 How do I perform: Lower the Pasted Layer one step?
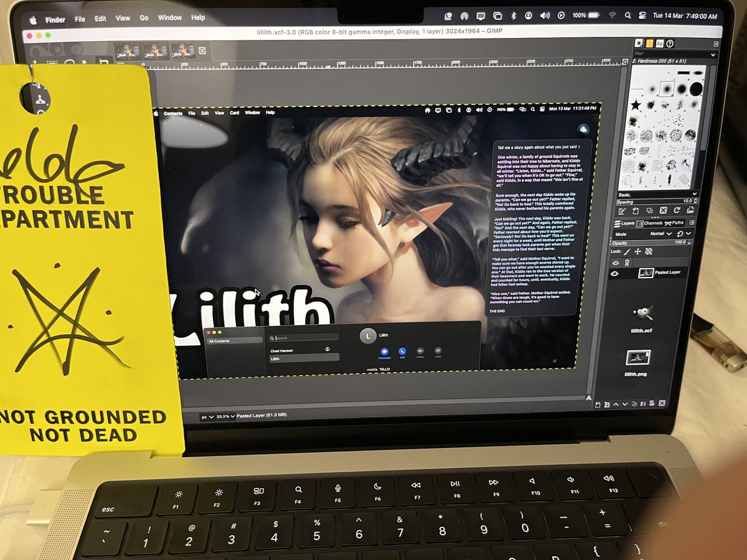point(624,404)
